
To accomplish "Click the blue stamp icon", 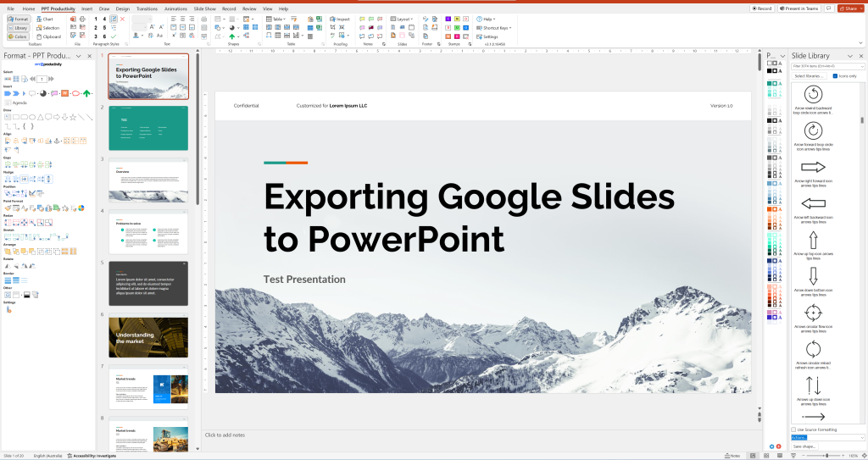I will pyautogui.click(x=465, y=28).
